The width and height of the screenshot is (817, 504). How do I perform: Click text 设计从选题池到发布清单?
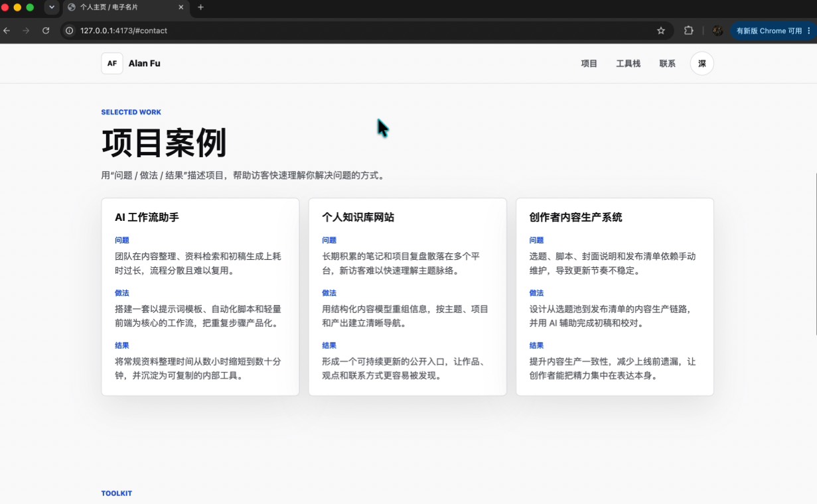click(613, 316)
